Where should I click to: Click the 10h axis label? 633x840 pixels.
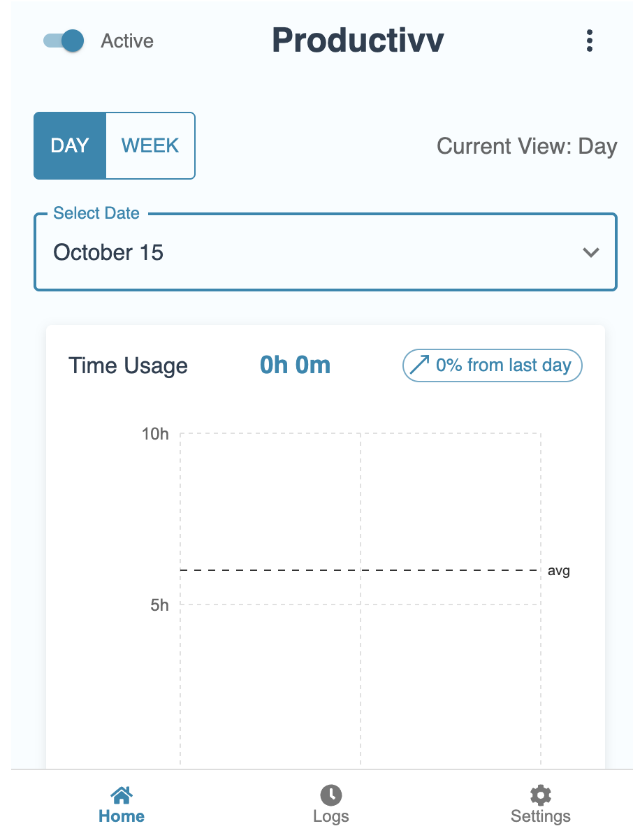coord(155,434)
